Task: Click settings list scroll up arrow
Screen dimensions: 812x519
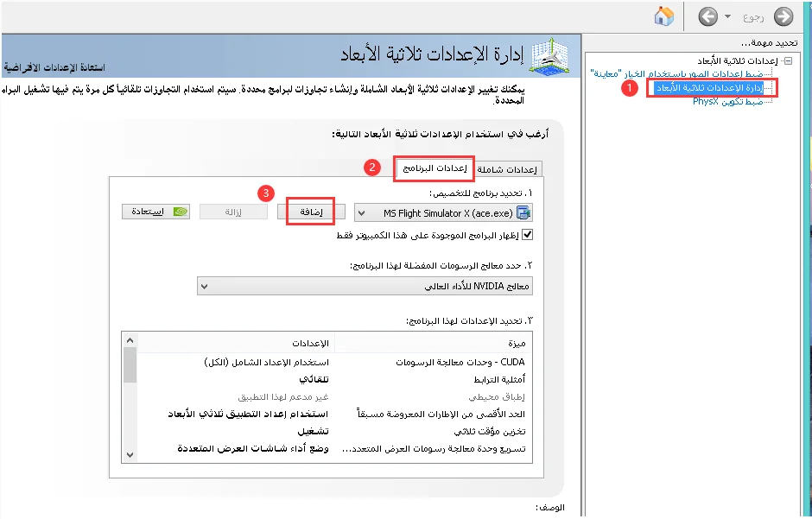Action: [x=130, y=340]
